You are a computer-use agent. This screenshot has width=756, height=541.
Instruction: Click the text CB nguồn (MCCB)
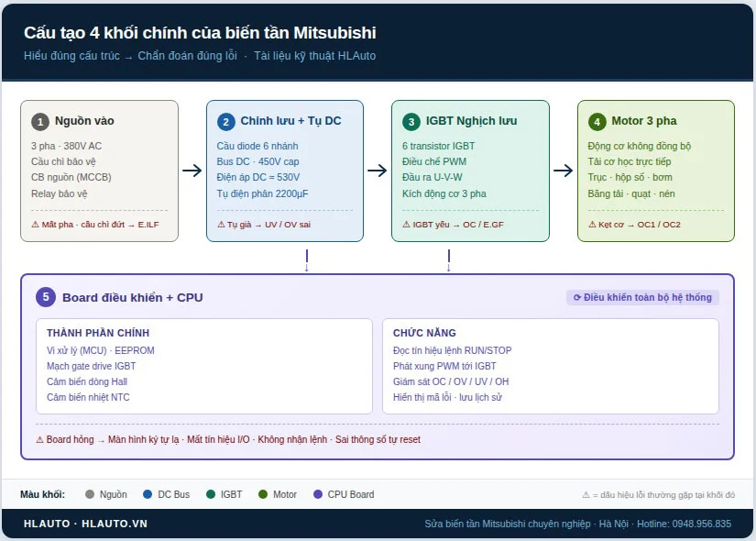tap(71, 177)
